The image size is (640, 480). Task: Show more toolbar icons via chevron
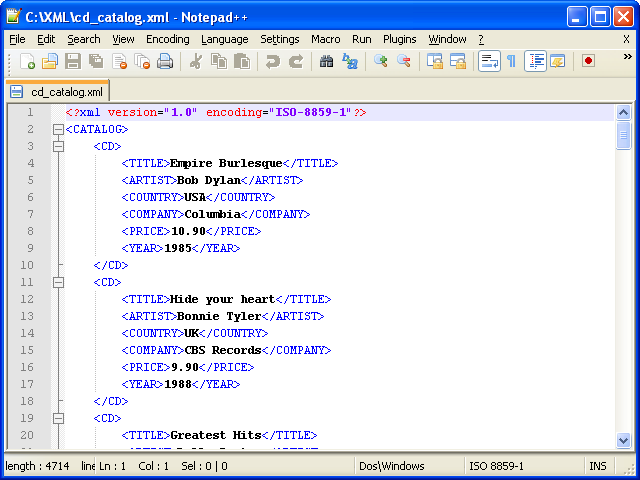[627, 57]
